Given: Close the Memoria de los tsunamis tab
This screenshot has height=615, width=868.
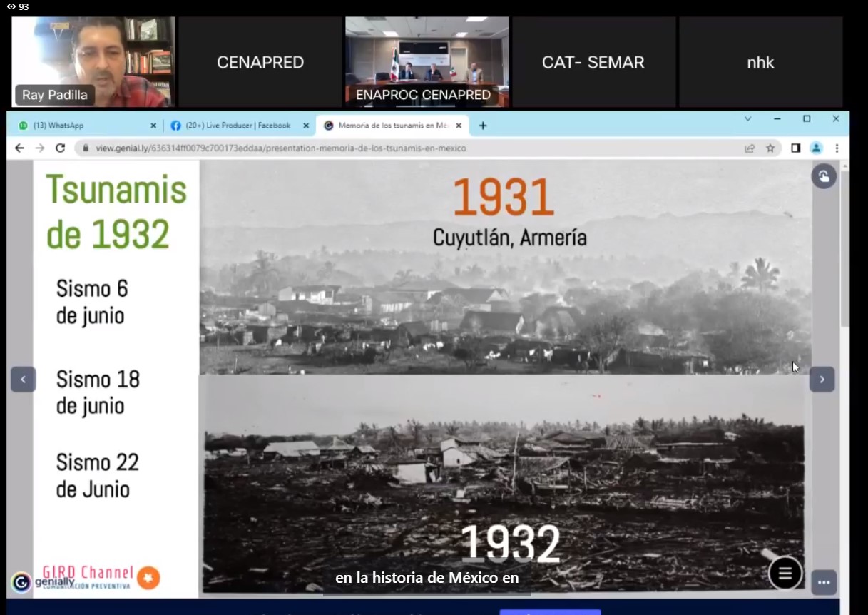Looking at the screenshot, I should pyautogui.click(x=459, y=126).
